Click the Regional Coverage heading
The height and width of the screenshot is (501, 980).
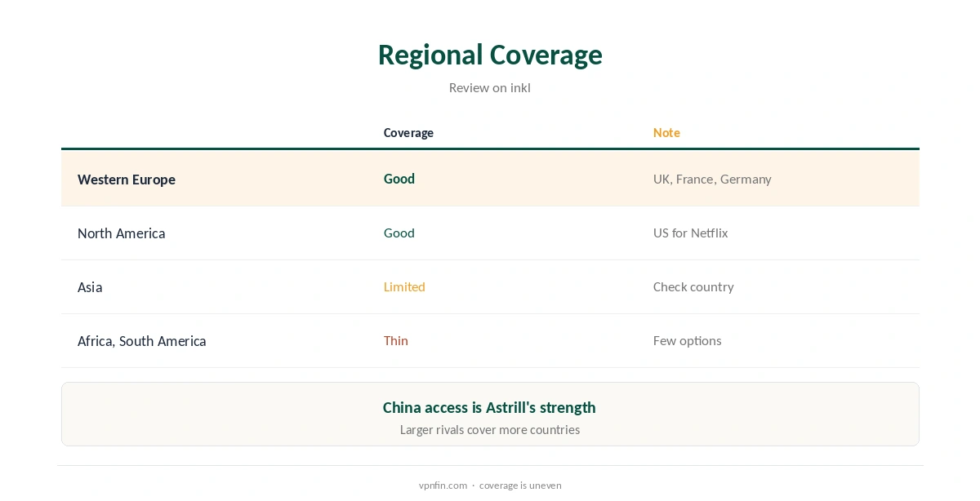pyautogui.click(x=490, y=55)
